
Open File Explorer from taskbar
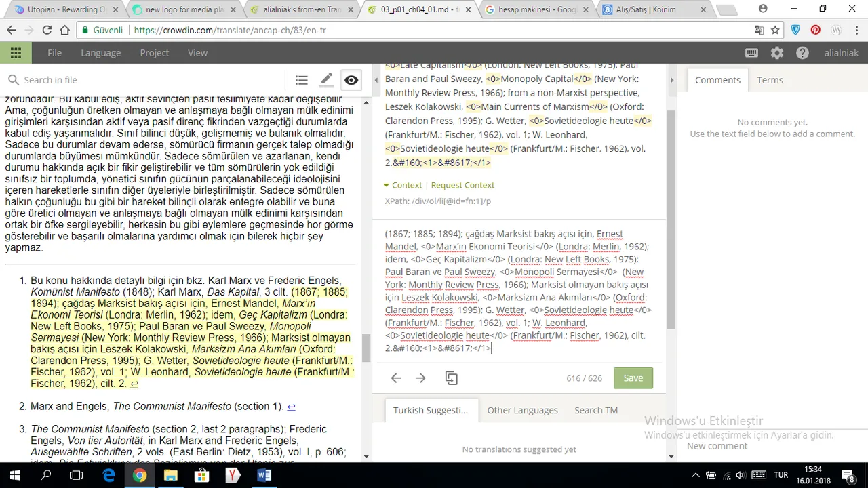(171, 475)
